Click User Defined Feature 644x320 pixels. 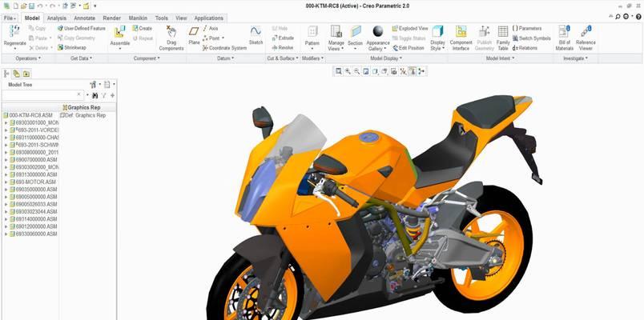(x=82, y=28)
